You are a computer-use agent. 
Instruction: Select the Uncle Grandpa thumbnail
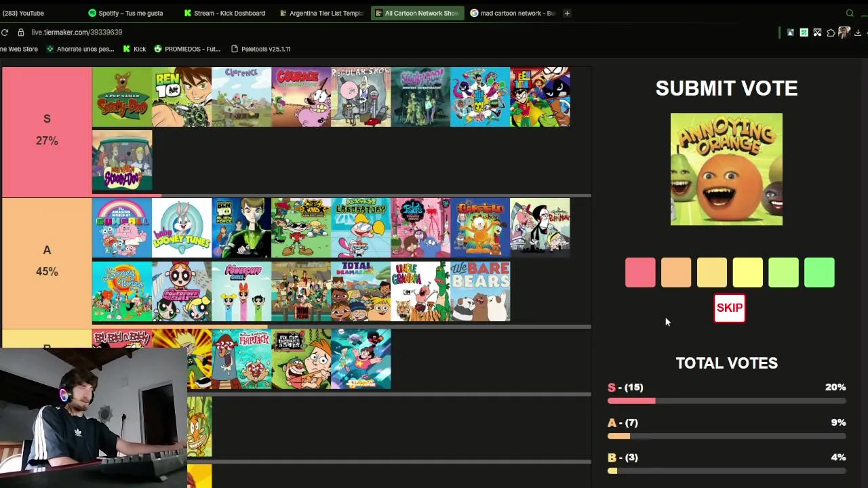(420, 291)
